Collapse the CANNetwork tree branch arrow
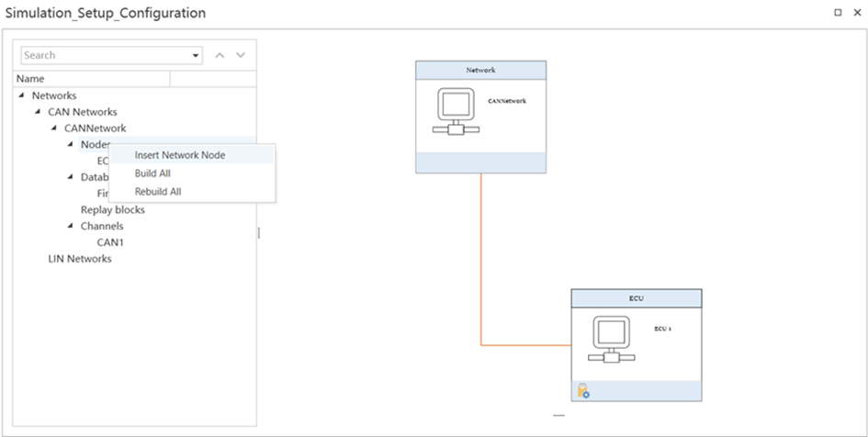Image resolution: width=868 pixels, height=437 pixels. (x=54, y=129)
